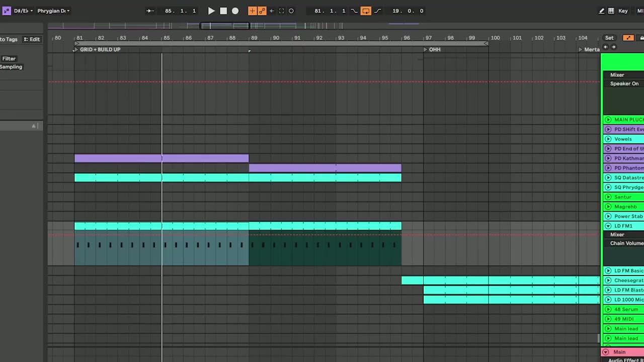The image size is (644, 362).
Task: Select the cyan clip on Cheesegrat lane
Action: [x=501, y=281]
